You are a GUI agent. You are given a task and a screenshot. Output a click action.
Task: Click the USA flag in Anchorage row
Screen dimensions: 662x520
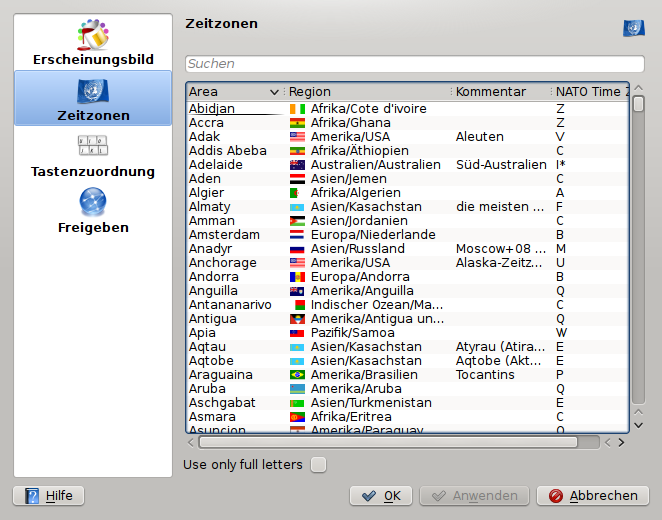pyautogui.click(x=297, y=263)
